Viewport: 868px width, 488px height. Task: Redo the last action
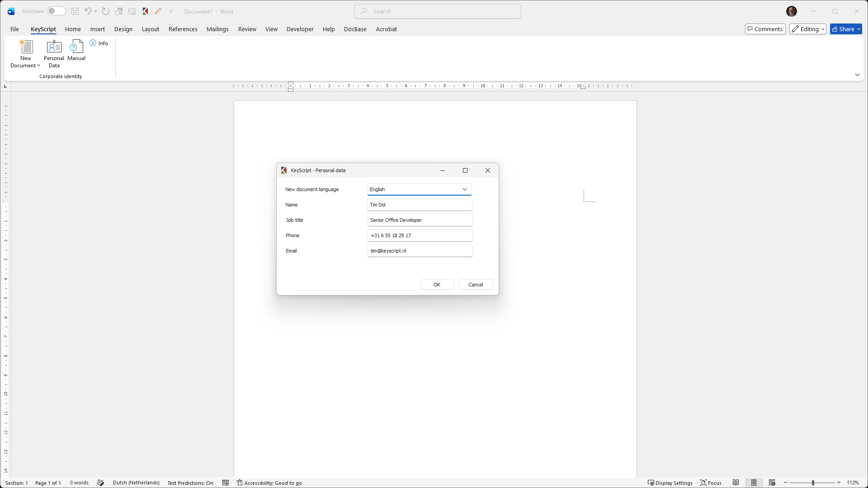point(106,11)
